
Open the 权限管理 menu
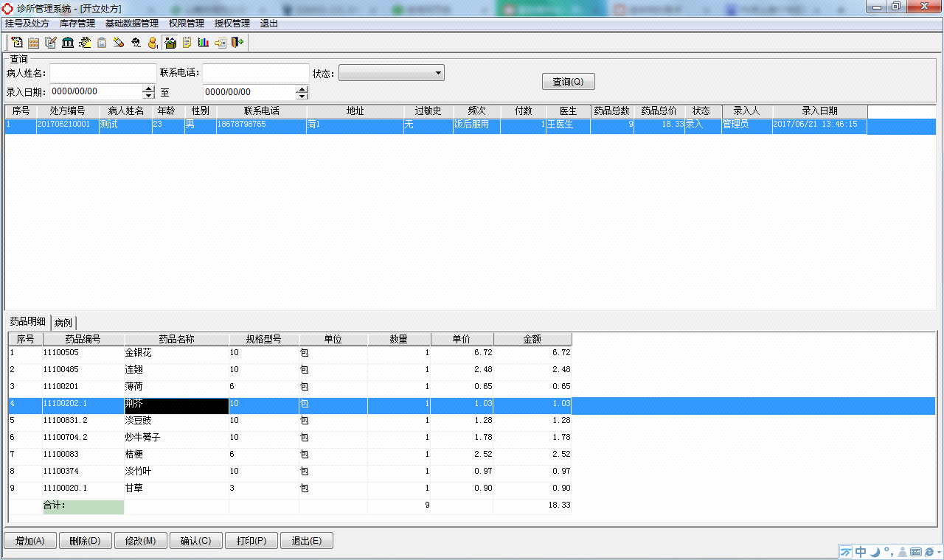coord(187,24)
